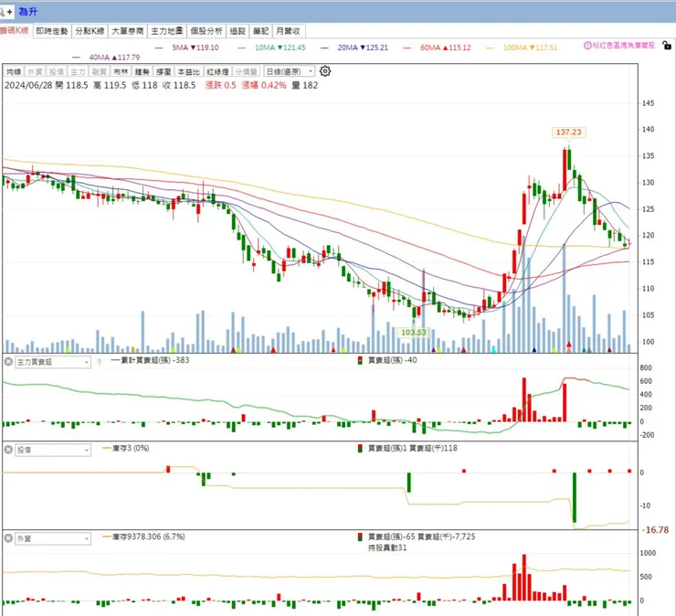Switch to the 個股分析 tab

tap(206, 31)
